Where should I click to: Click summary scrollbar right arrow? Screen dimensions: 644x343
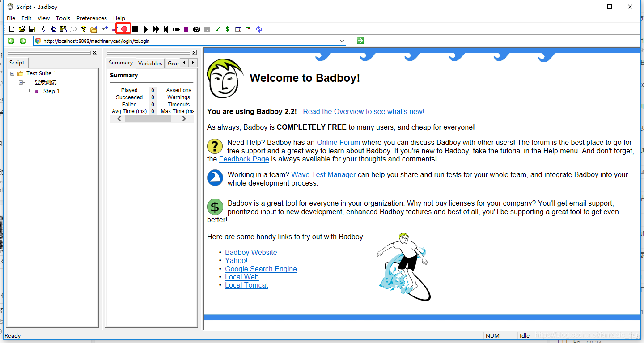point(184,119)
